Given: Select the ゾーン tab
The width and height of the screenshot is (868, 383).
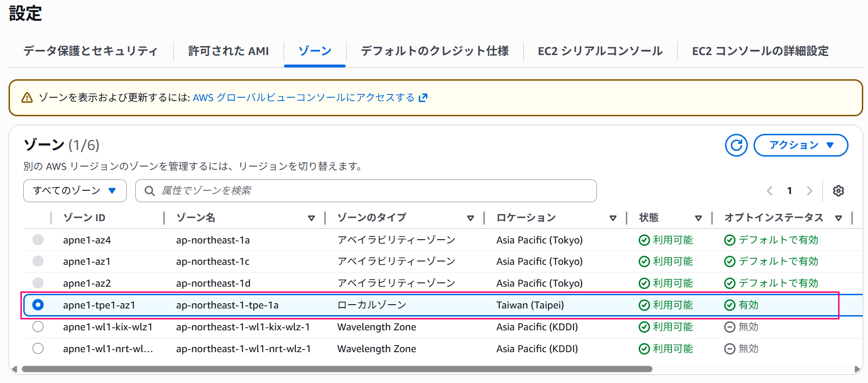Looking at the screenshot, I should (x=315, y=51).
